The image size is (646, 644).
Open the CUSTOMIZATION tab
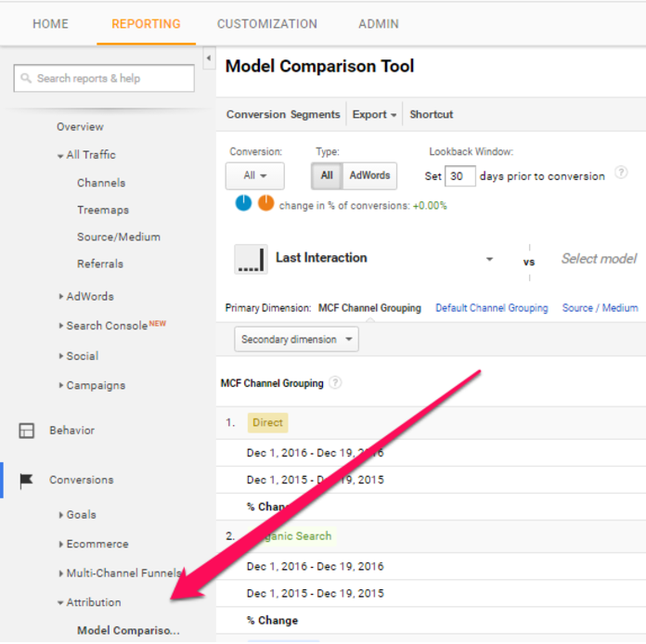coord(267,24)
